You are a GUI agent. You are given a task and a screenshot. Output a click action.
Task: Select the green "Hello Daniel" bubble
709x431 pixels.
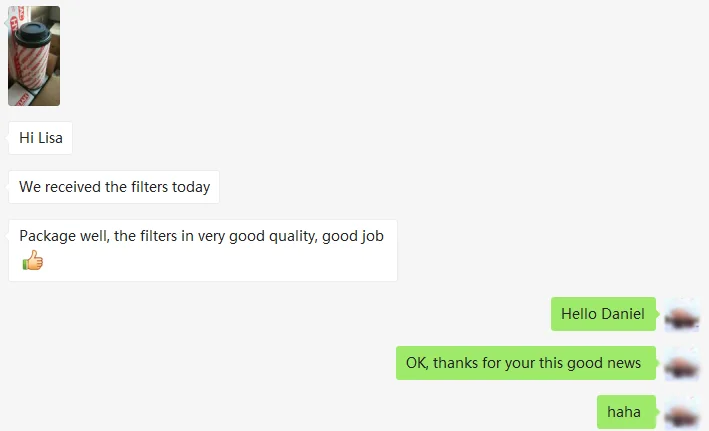point(603,314)
